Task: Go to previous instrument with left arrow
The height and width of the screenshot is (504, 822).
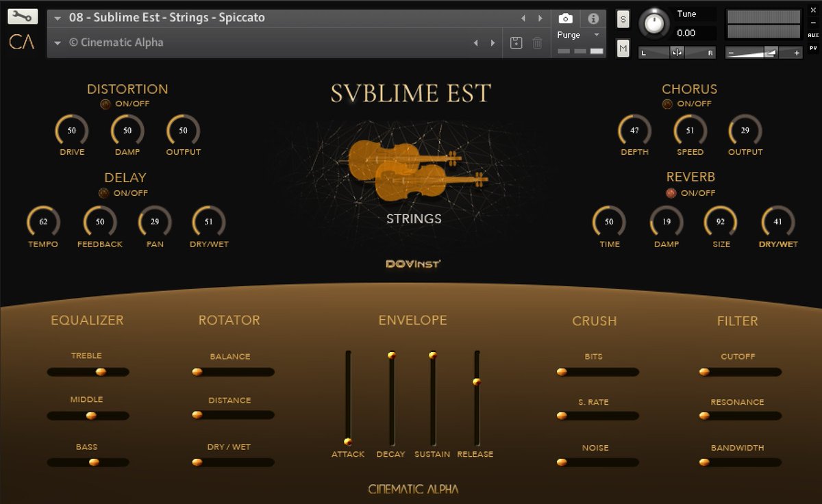Action: (523, 18)
